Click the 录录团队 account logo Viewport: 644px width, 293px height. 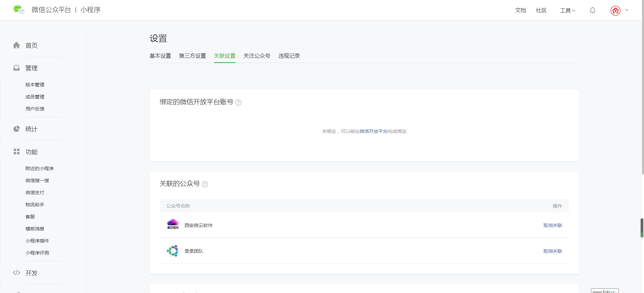point(173,251)
